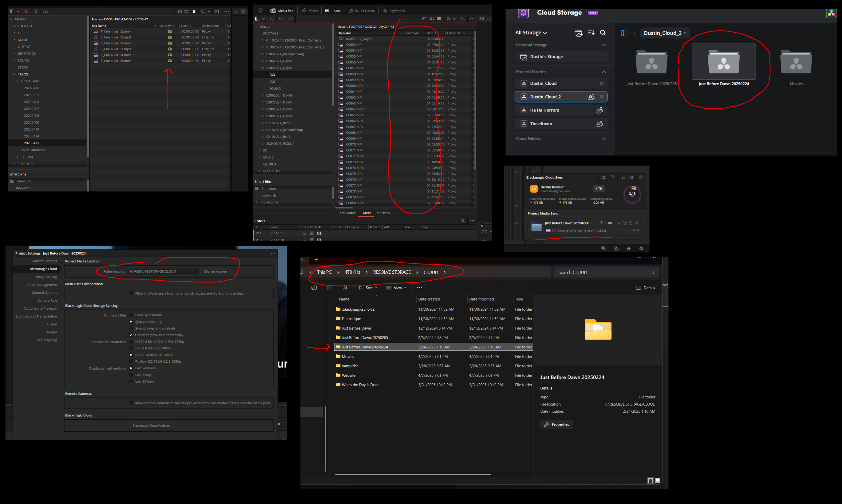Click comment bubble icon in FX3 media pool toolbar

[281, 19]
